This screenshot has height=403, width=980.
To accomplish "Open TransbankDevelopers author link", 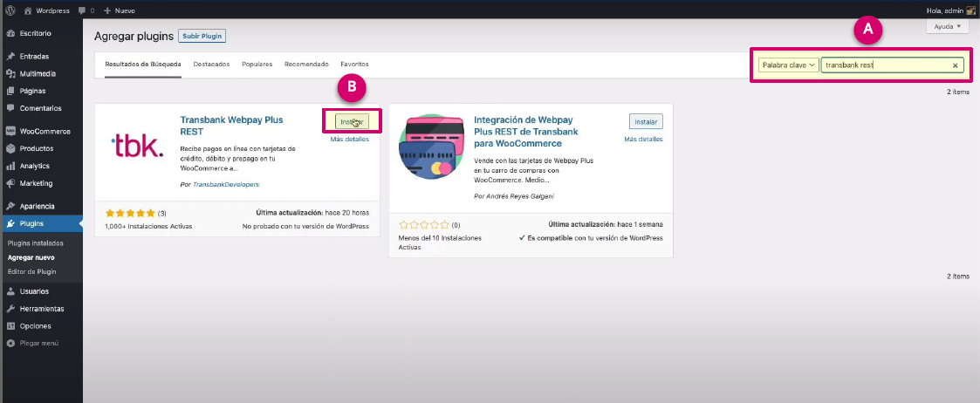I will 226,184.
